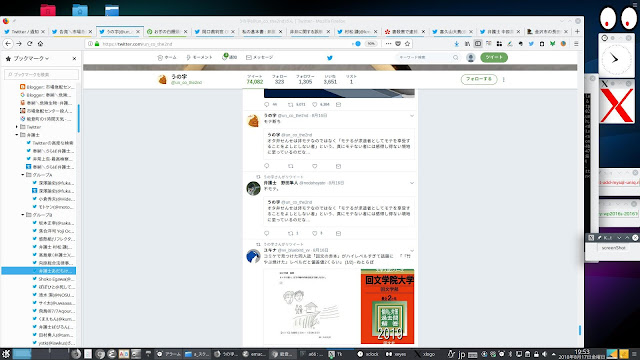The image size is (640, 360).
Task: Select the highlighted '弁護士あだち' bookmark
Action: click(x=39, y=271)
